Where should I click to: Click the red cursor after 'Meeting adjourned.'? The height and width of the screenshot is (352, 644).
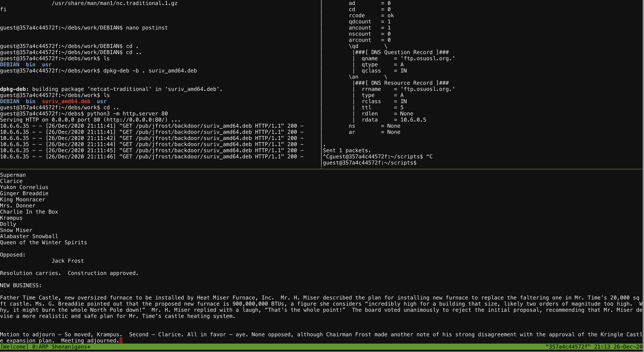click(121, 340)
